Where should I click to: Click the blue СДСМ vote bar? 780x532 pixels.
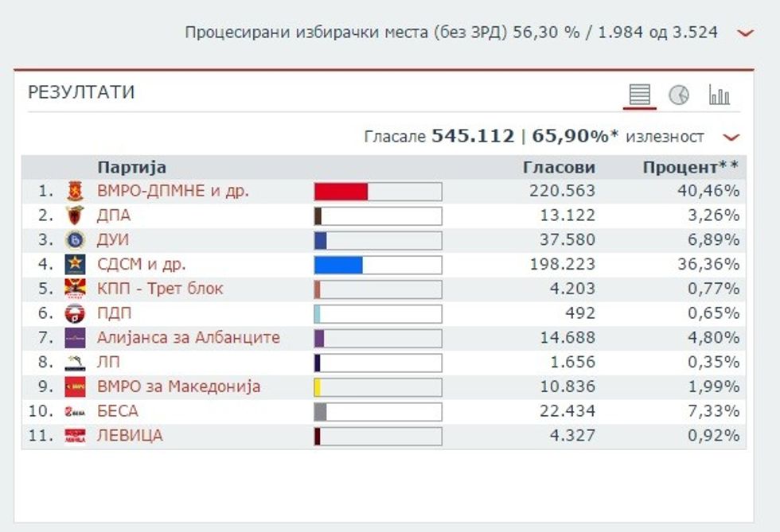[x=338, y=265]
